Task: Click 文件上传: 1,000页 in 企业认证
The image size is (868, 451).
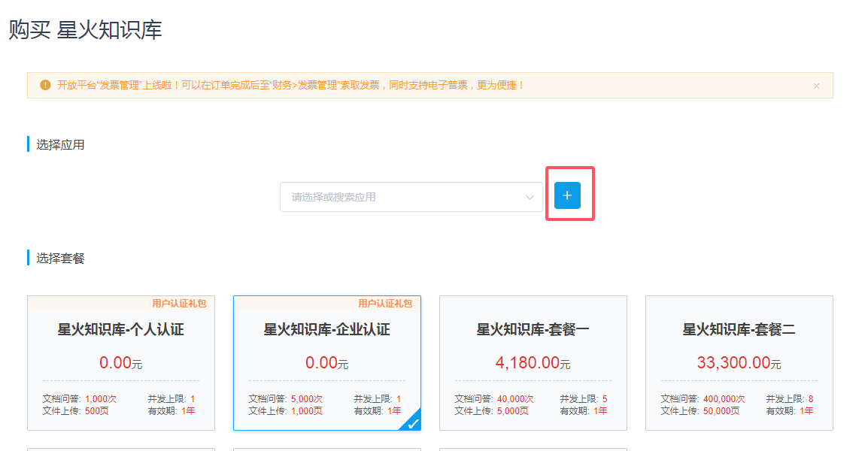Action: (x=286, y=411)
